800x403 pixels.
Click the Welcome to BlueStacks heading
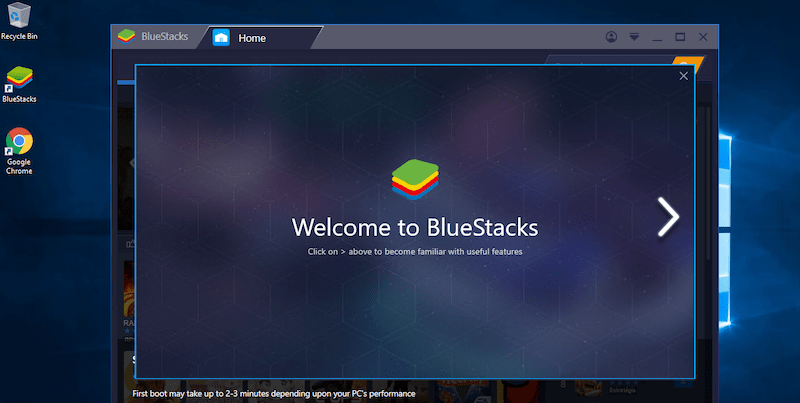click(x=415, y=228)
